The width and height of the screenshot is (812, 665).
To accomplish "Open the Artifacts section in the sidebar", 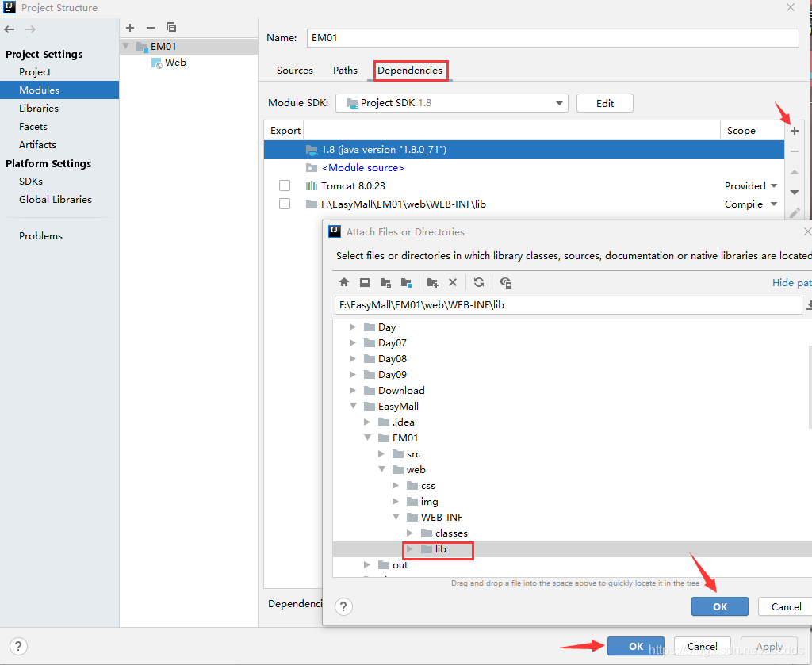I will coord(37,144).
